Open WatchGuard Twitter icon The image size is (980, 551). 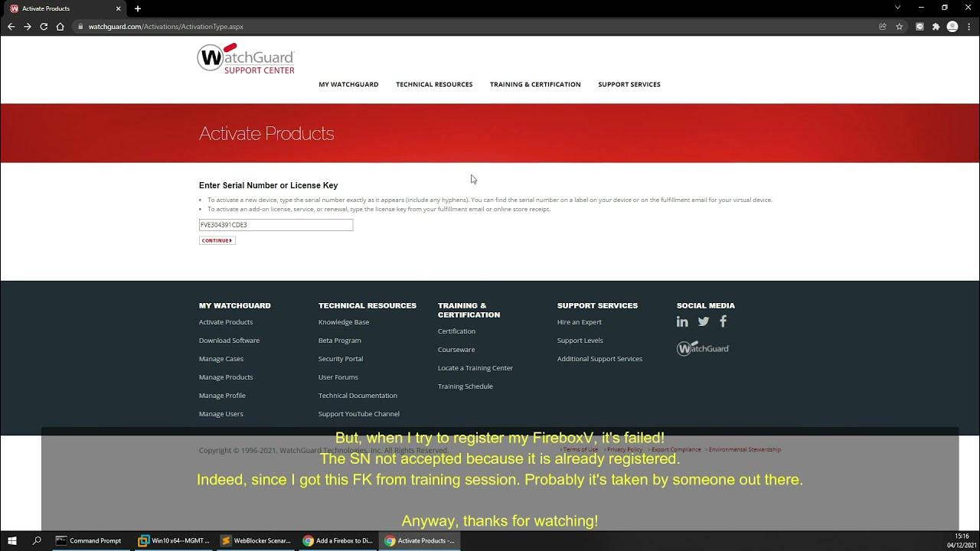click(704, 321)
